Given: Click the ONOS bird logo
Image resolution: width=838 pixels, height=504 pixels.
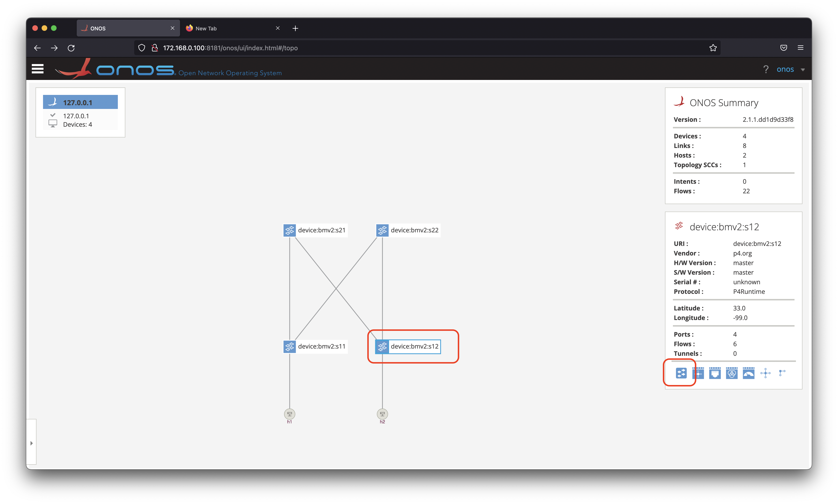Looking at the screenshot, I should pos(73,68).
